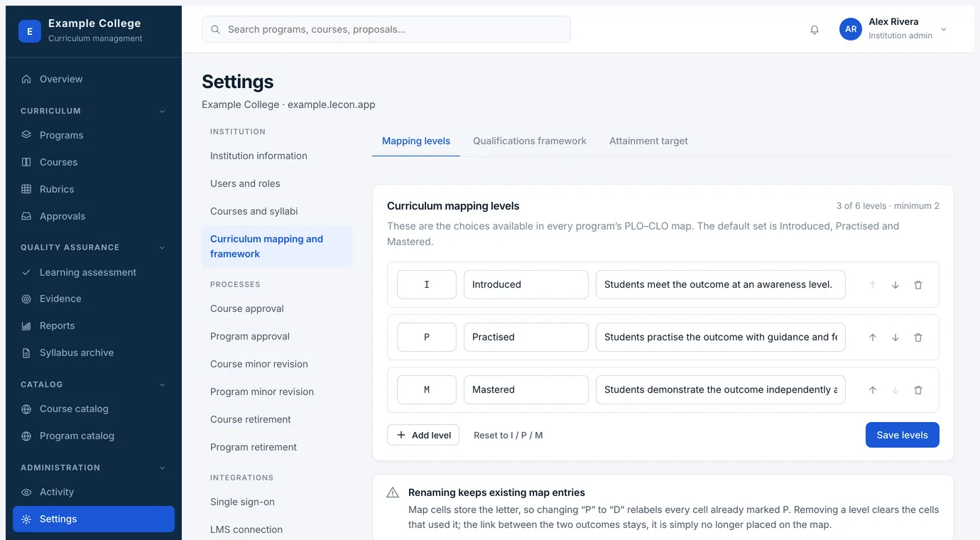
Task: Delete the Mastered level row
Action: pos(918,390)
